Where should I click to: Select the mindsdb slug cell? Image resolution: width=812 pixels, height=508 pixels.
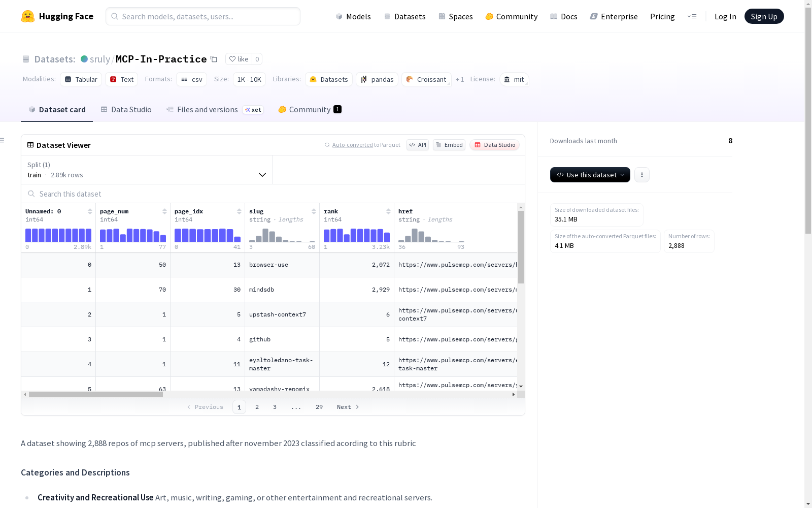click(x=282, y=290)
